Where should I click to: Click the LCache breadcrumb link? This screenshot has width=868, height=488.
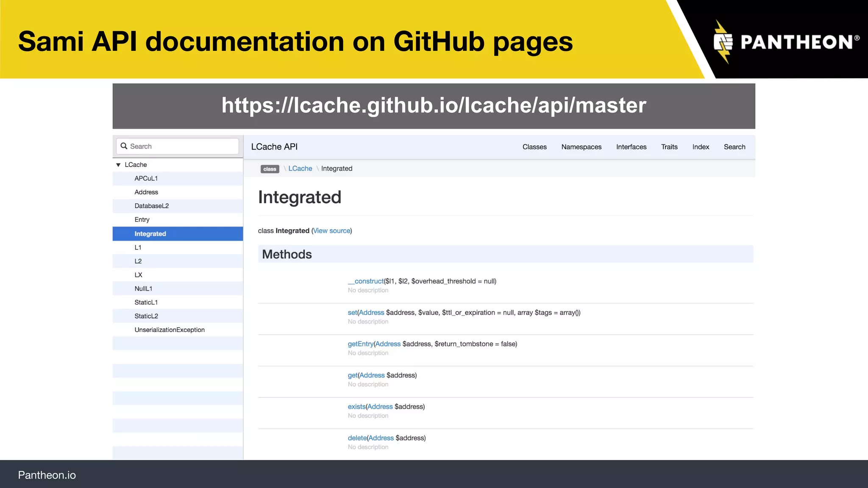tap(300, 169)
